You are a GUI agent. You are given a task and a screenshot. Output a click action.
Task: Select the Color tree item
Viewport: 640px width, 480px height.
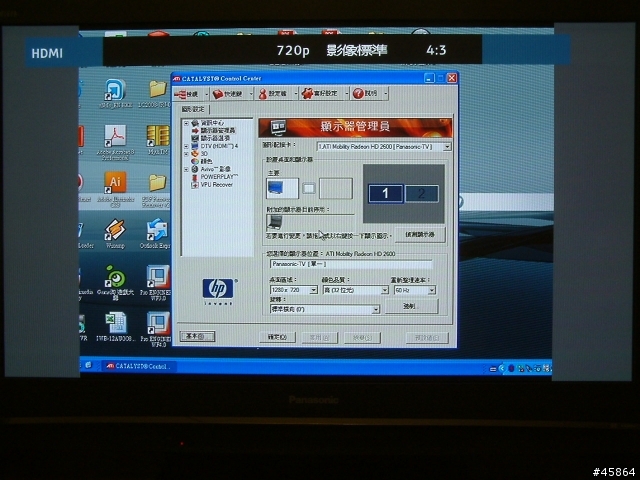pos(202,162)
